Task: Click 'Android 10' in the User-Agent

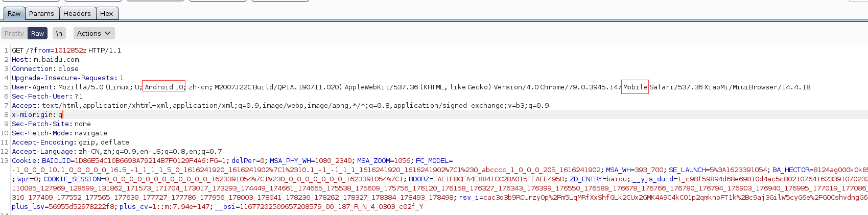Action: [164, 87]
